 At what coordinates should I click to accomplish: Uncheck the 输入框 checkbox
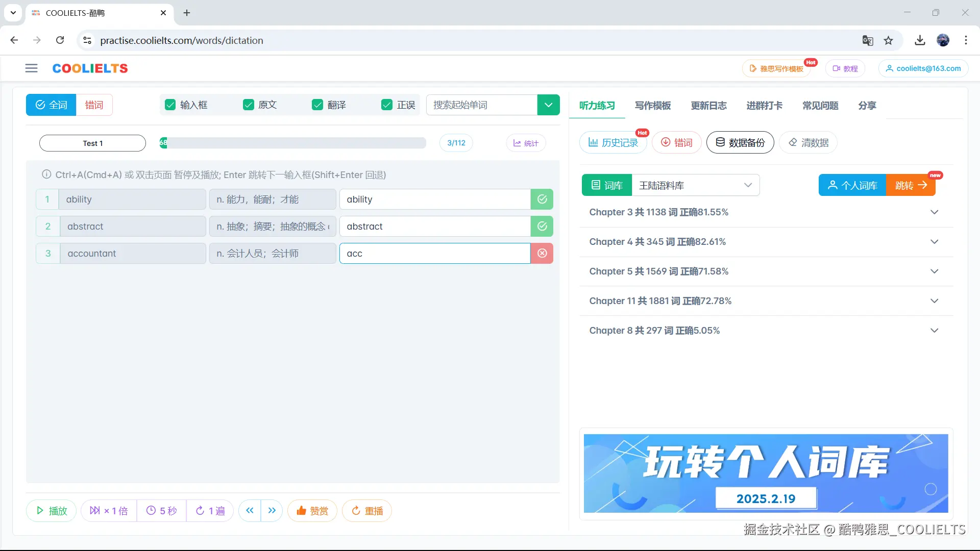tap(170, 105)
